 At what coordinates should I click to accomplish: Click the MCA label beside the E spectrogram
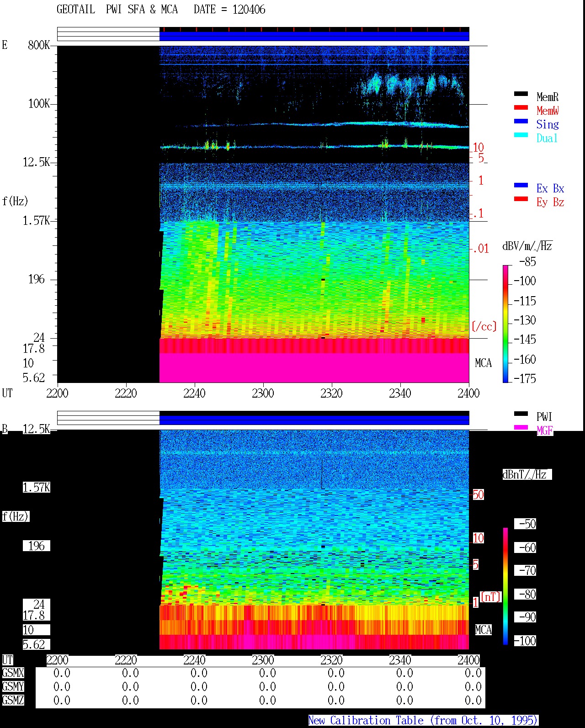pyautogui.click(x=483, y=363)
